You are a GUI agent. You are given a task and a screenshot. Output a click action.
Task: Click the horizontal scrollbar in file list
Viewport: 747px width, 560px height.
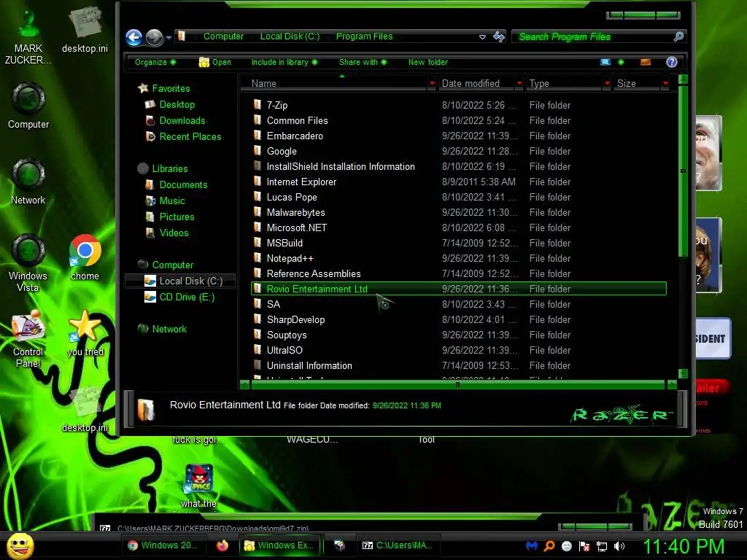pos(457,385)
